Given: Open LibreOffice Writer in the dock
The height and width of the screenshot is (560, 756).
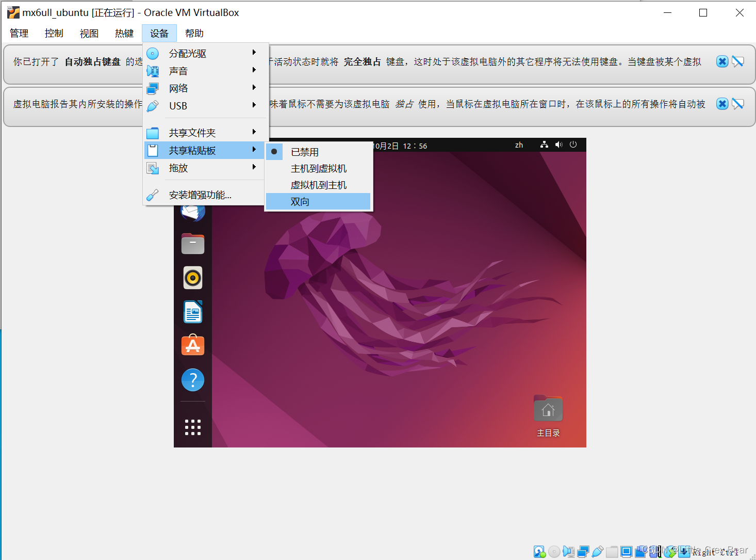Looking at the screenshot, I should tap(193, 312).
